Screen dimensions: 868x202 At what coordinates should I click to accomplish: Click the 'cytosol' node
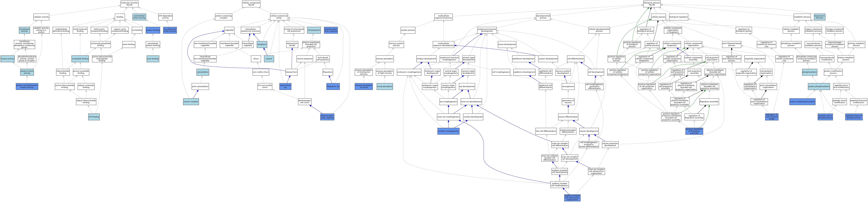pos(269,59)
